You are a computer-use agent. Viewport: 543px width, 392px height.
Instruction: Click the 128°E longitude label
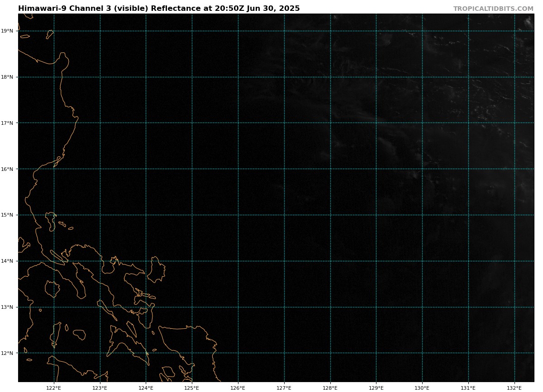330,388
